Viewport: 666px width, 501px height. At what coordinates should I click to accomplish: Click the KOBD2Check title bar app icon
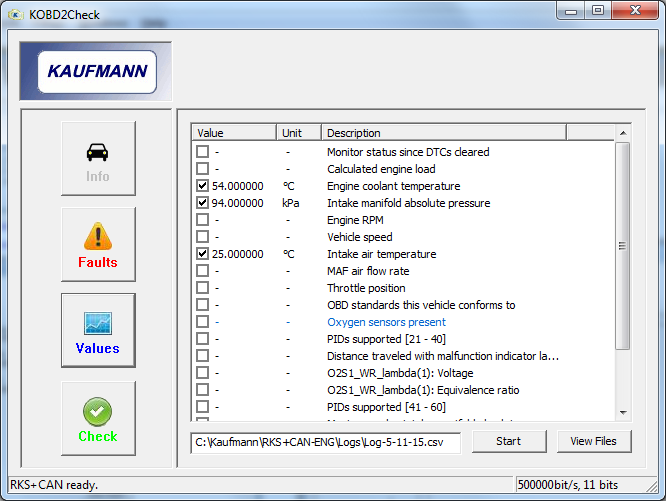click(x=16, y=15)
